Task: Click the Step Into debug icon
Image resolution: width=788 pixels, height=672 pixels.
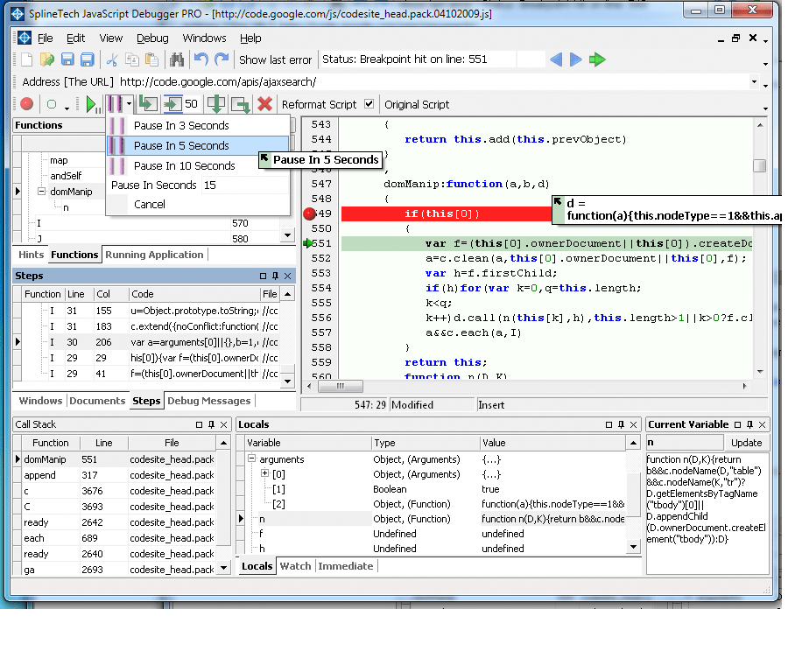Action: tap(149, 103)
